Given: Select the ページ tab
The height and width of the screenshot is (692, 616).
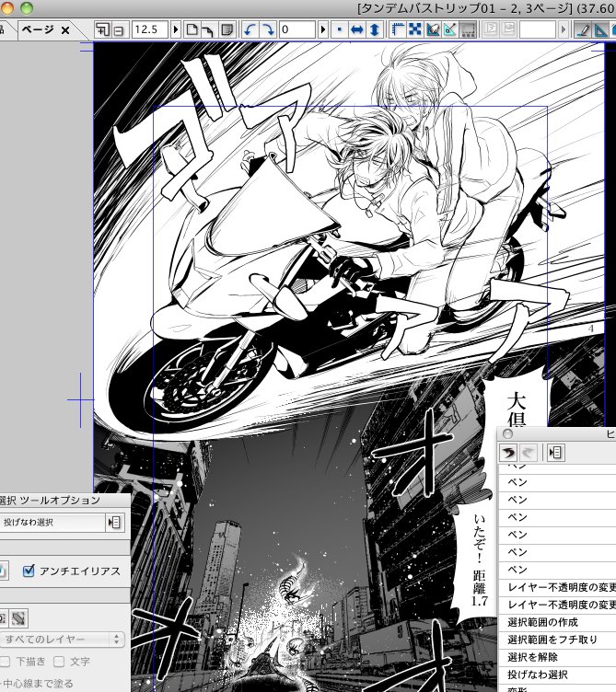Looking at the screenshot, I should pos(38,29).
